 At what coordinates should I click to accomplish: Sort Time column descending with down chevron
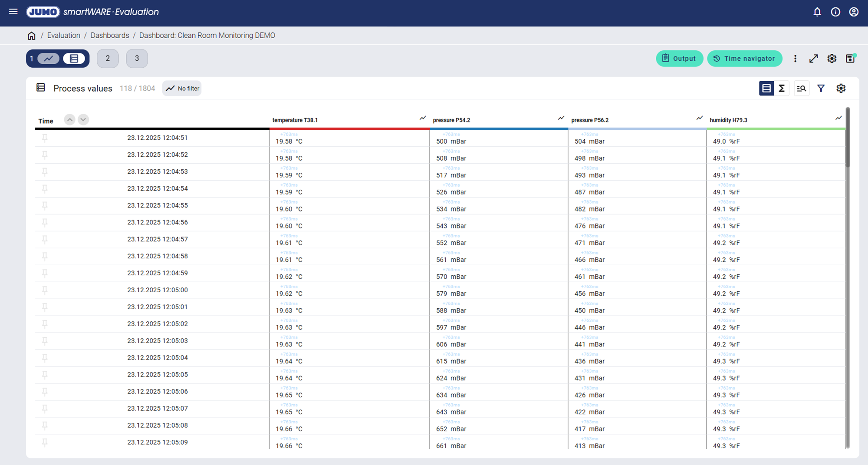[83, 119]
